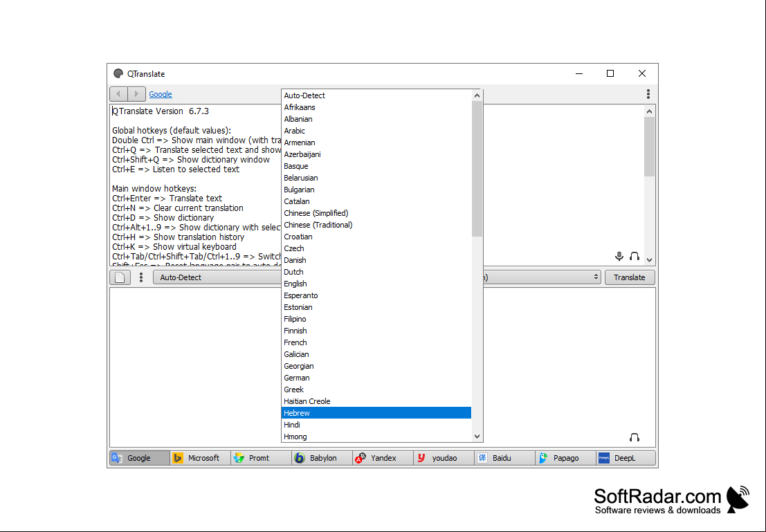Click the source text scrollbar up arrow
This screenshot has width=766, height=532.
point(649,111)
